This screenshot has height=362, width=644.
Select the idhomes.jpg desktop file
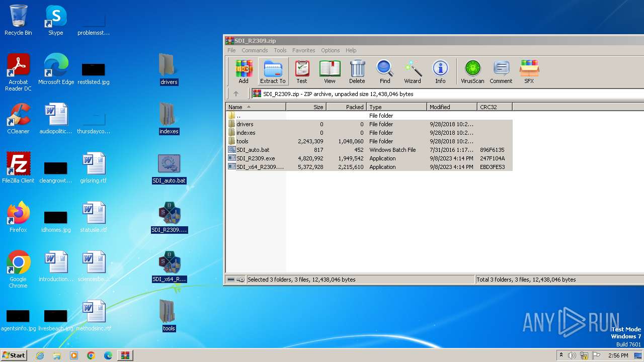[56, 222]
